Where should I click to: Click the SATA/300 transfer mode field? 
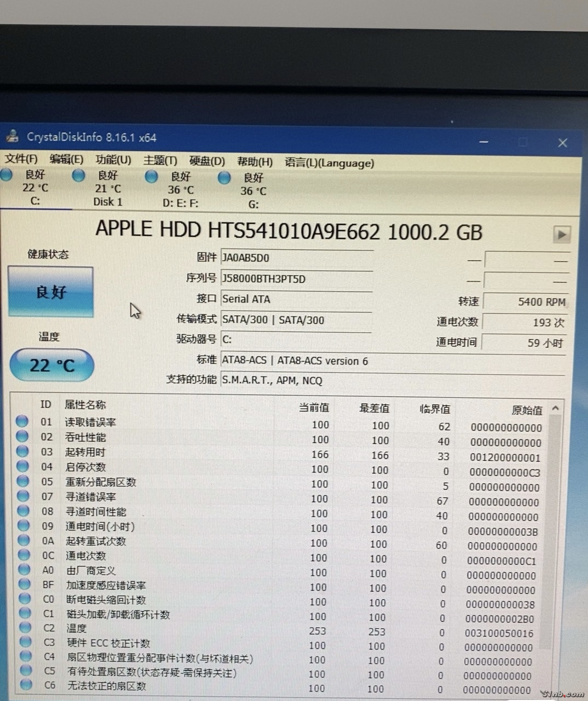coord(296,320)
